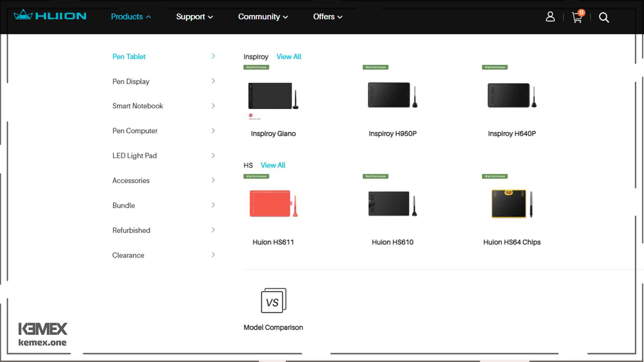
Task: Click View All next to Inspiroy
Action: tap(288, 57)
